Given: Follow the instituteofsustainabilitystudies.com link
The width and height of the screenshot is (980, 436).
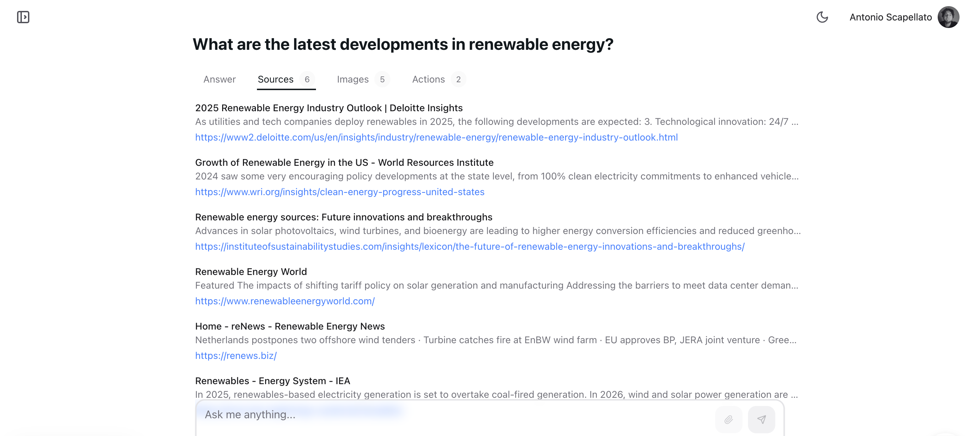Looking at the screenshot, I should click(x=470, y=247).
